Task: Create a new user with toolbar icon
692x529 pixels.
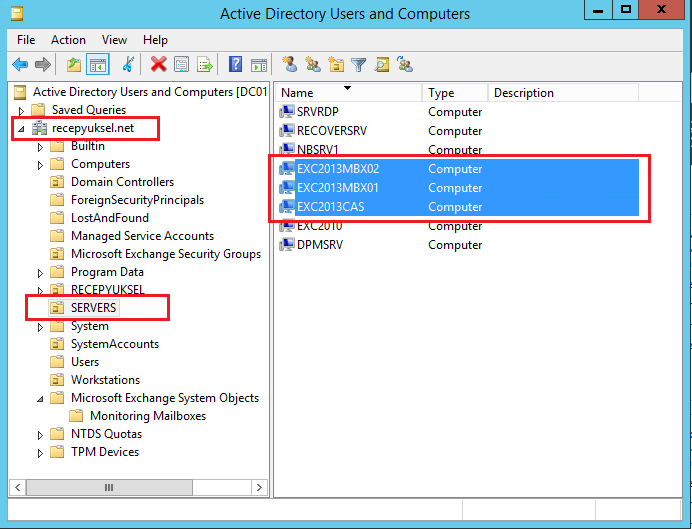Action: 290,64
